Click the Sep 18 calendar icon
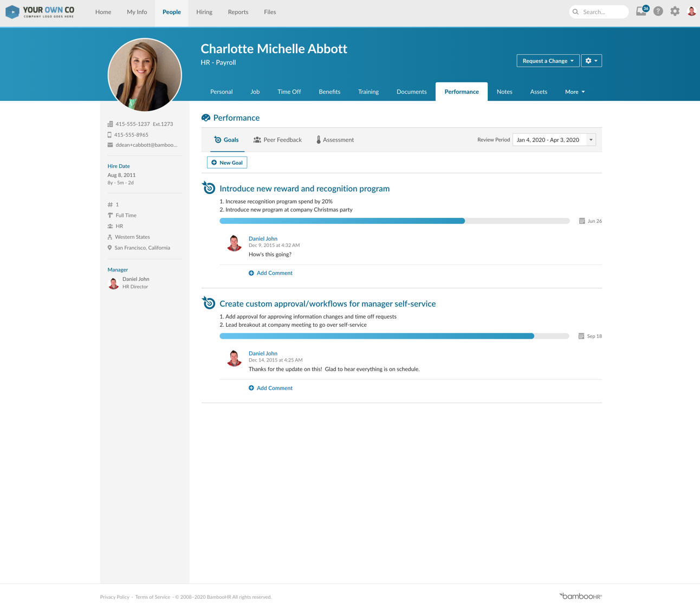 [x=581, y=336]
